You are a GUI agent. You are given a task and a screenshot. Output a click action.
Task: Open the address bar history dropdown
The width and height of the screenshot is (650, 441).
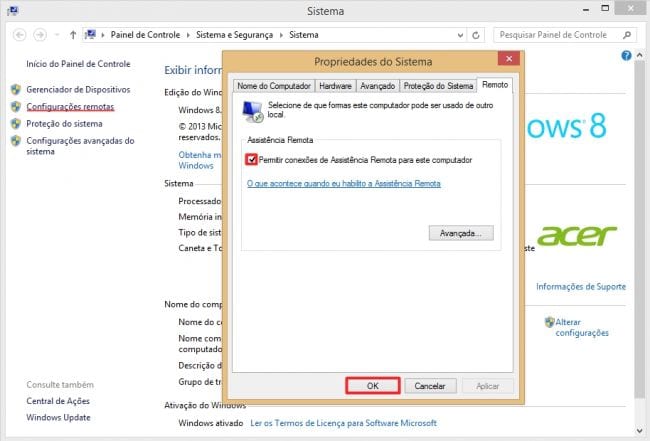tap(460, 35)
